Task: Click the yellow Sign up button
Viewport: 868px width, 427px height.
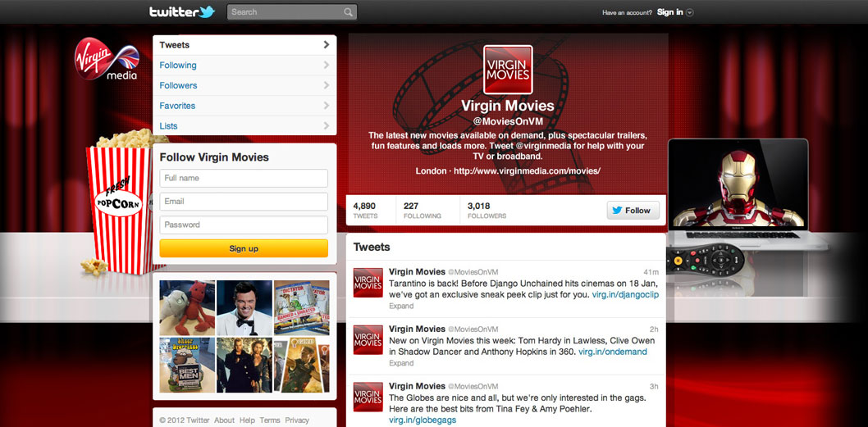Action: (x=244, y=248)
